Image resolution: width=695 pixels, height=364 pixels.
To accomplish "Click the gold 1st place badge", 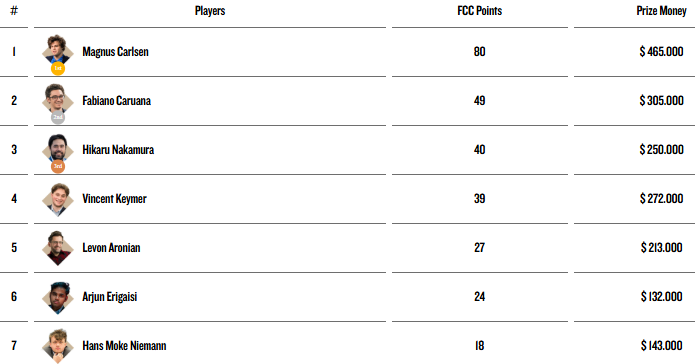I will coord(58,68).
